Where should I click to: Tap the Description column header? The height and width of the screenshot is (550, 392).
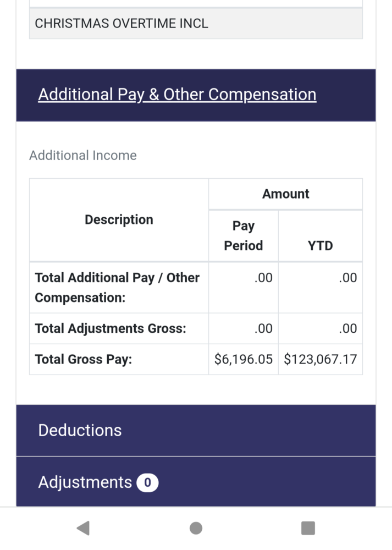pyautogui.click(x=118, y=219)
